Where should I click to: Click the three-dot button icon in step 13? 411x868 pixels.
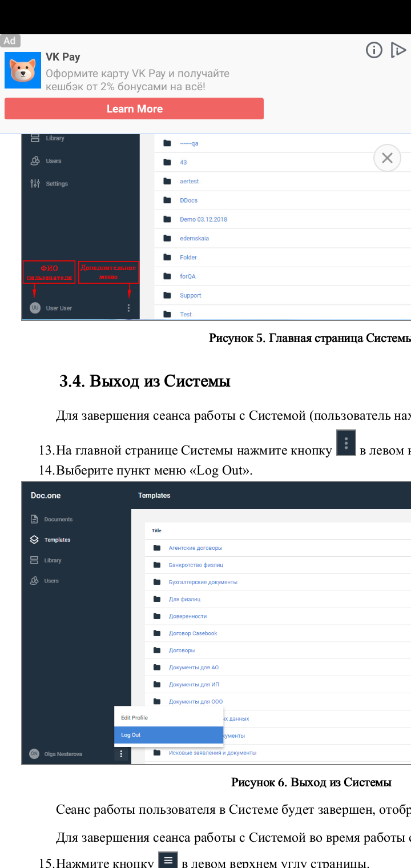346,443
